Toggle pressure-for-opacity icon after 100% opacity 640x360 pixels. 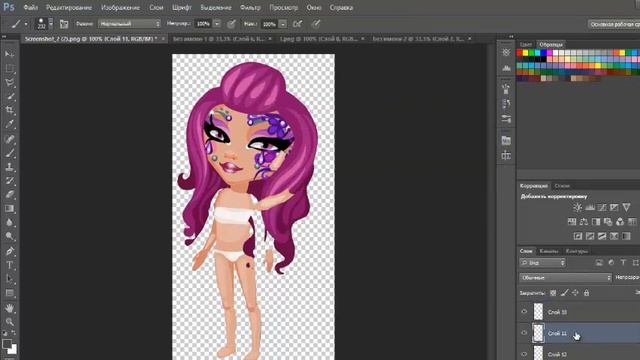point(231,24)
